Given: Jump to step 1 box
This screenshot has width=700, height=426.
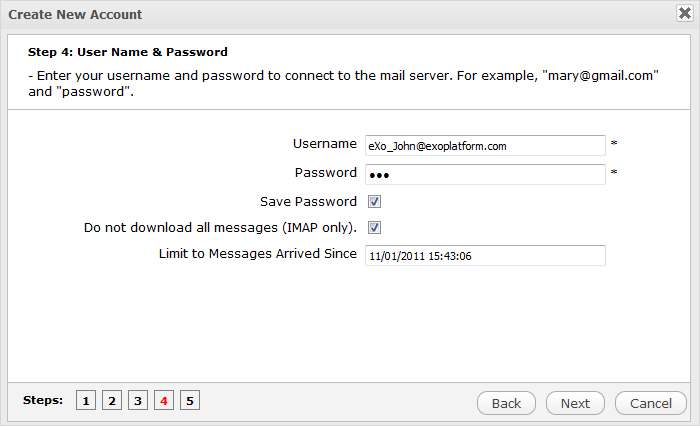Looking at the screenshot, I should pyautogui.click(x=86, y=401).
